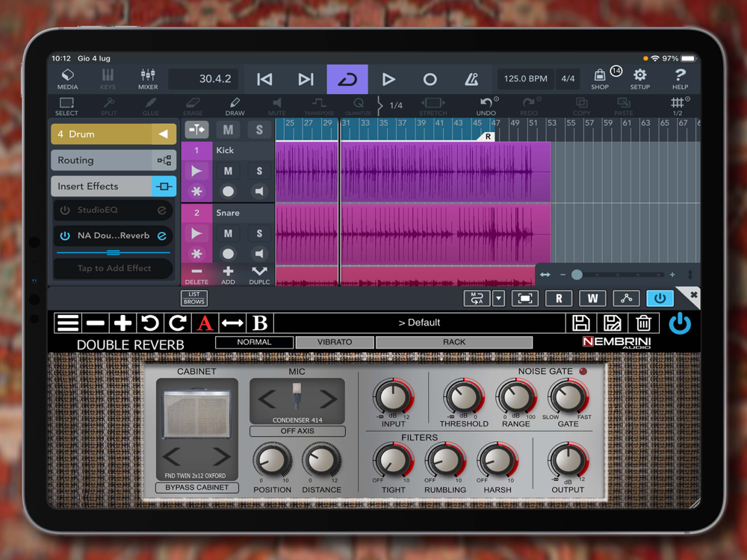Click the plugin preset delete trash icon
747x560 pixels.
point(643,323)
